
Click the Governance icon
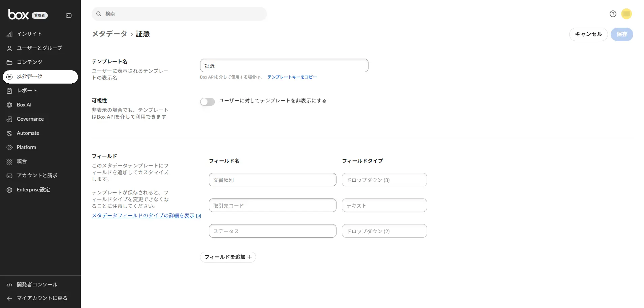(x=9, y=119)
